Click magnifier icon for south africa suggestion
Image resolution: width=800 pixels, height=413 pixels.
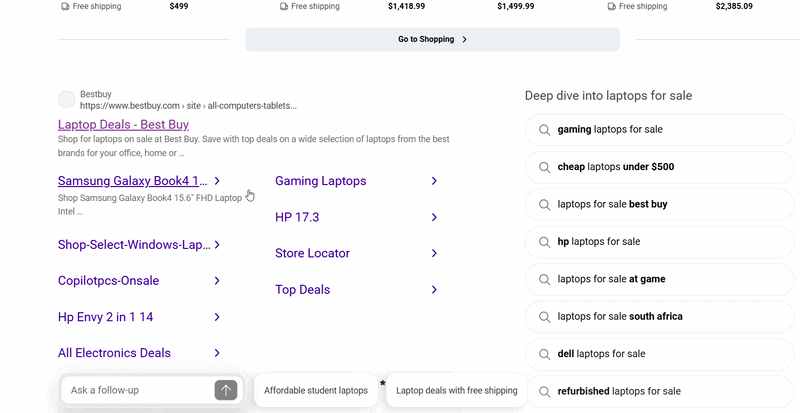click(x=544, y=317)
